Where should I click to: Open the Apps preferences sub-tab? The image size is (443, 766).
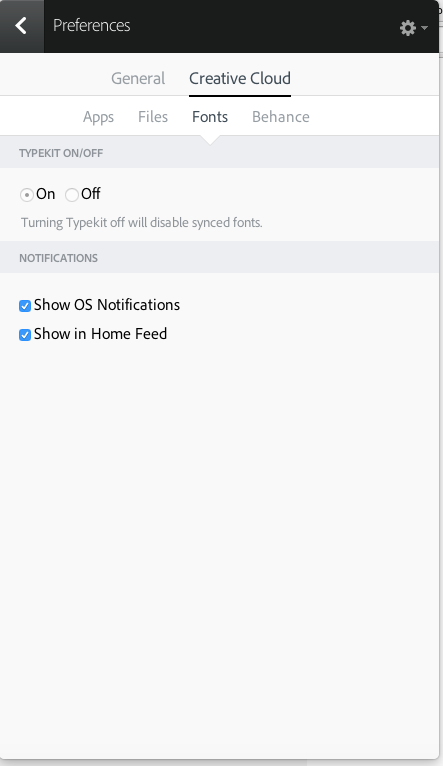pyautogui.click(x=98, y=117)
